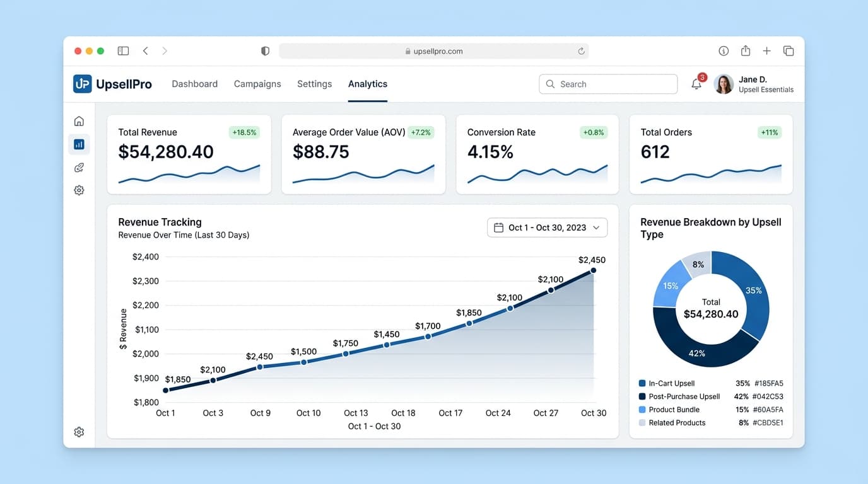
Task: Click the Total Orders sparkline chart
Action: pyautogui.click(x=711, y=174)
